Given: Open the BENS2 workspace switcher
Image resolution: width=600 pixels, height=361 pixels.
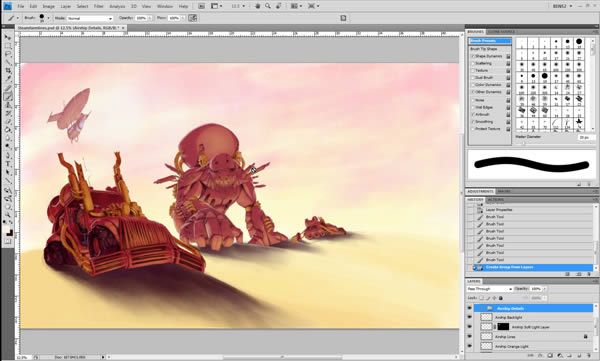Looking at the screenshot, I should click(562, 6).
